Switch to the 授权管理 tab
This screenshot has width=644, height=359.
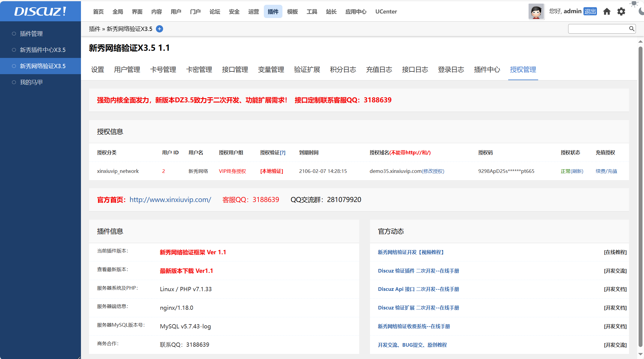coord(523,70)
